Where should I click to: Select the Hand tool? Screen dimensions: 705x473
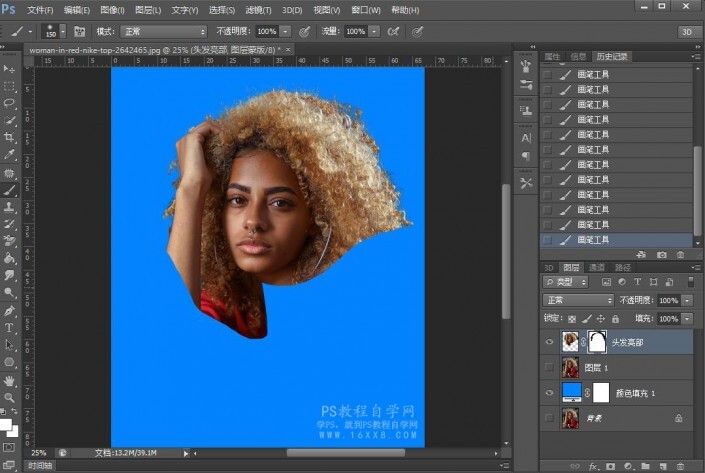pos(9,380)
